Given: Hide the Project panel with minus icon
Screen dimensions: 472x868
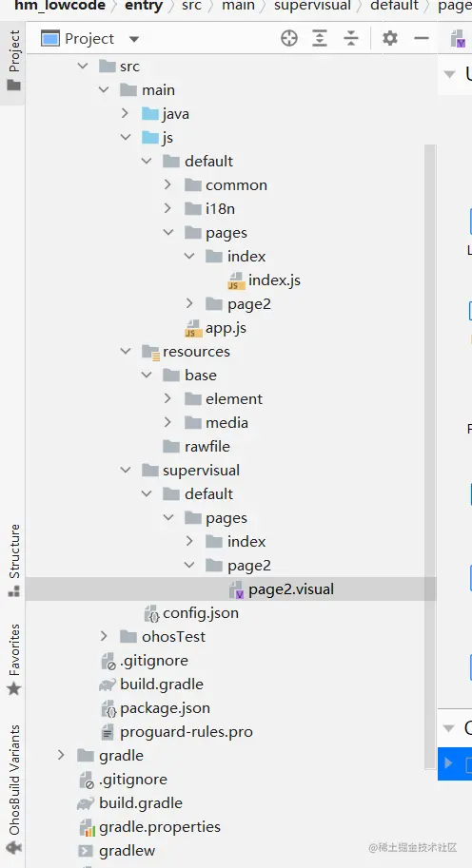Looking at the screenshot, I should click(x=422, y=38).
